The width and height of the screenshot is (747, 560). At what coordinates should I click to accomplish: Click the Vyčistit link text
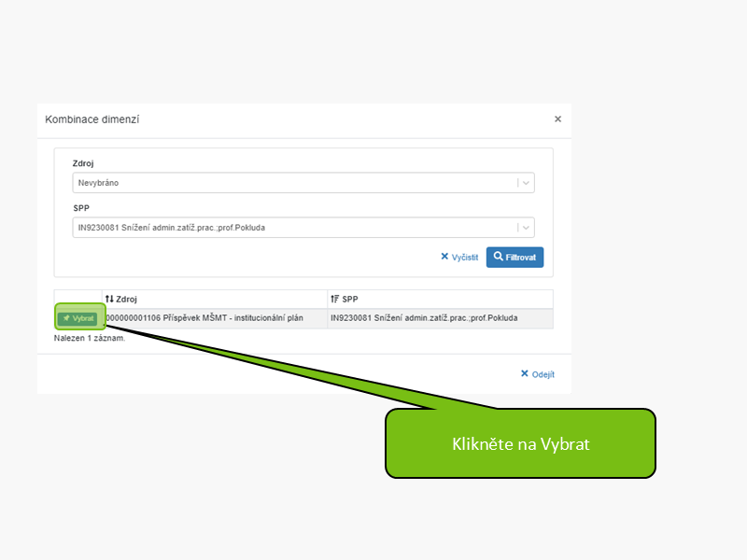coord(465,258)
